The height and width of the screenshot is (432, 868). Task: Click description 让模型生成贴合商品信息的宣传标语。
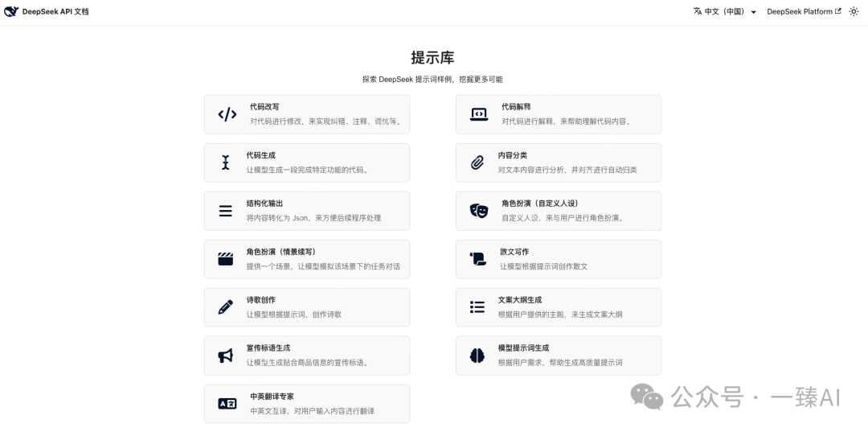307,363
